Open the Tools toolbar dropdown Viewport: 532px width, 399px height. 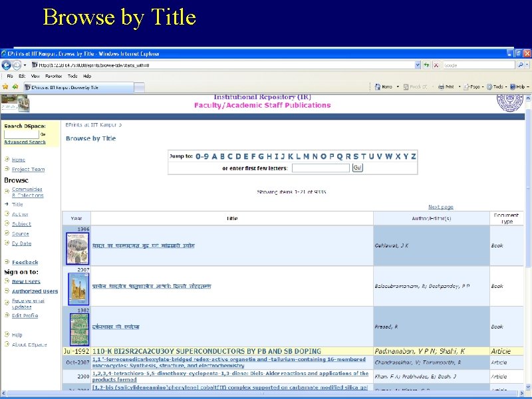497,87
